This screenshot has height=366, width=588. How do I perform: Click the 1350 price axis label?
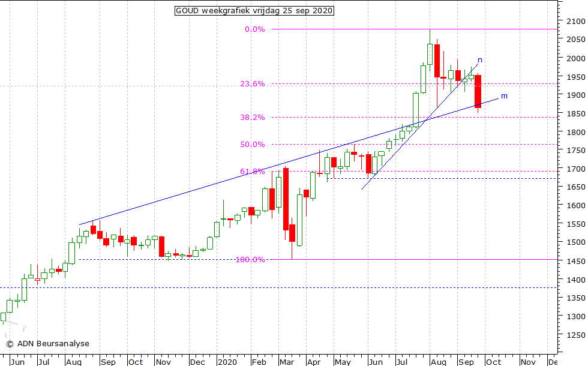[576, 298]
